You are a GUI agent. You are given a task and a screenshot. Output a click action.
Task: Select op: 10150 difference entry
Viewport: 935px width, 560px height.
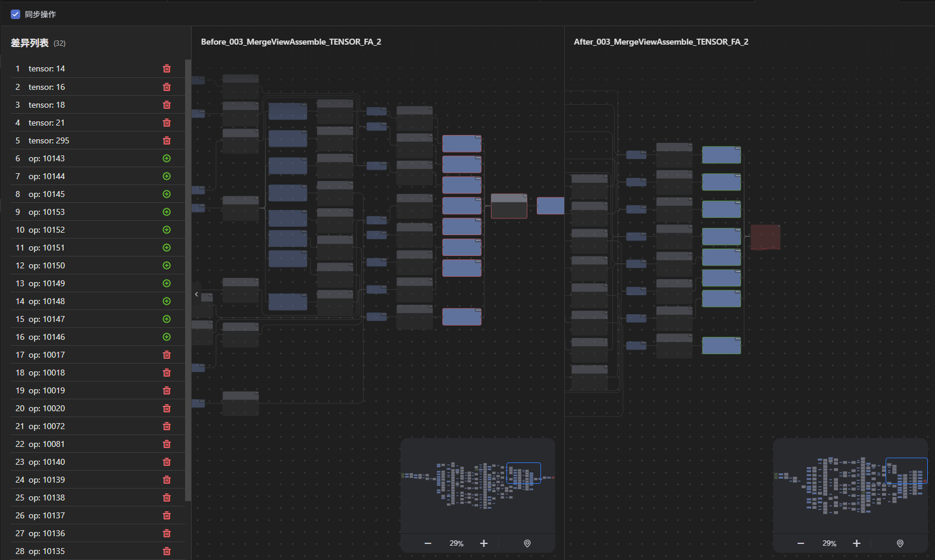point(46,265)
